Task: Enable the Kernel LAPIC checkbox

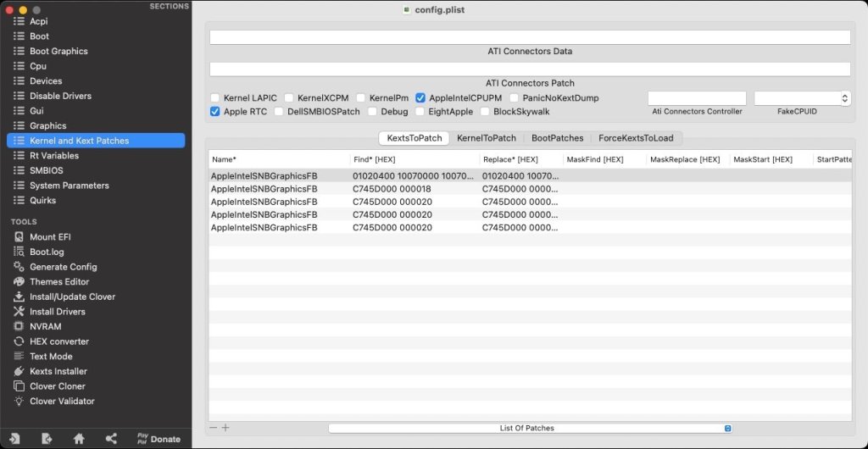Action: pos(215,98)
